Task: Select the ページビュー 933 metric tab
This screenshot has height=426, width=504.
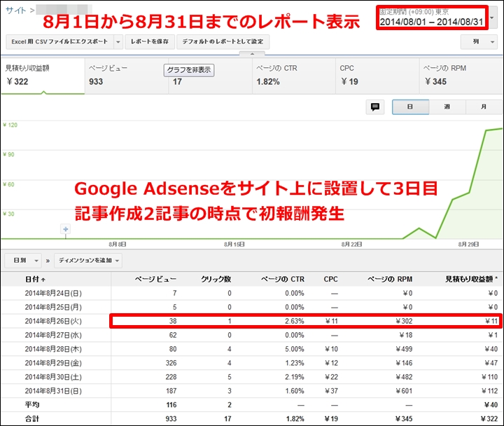Action: click(126, 76)
